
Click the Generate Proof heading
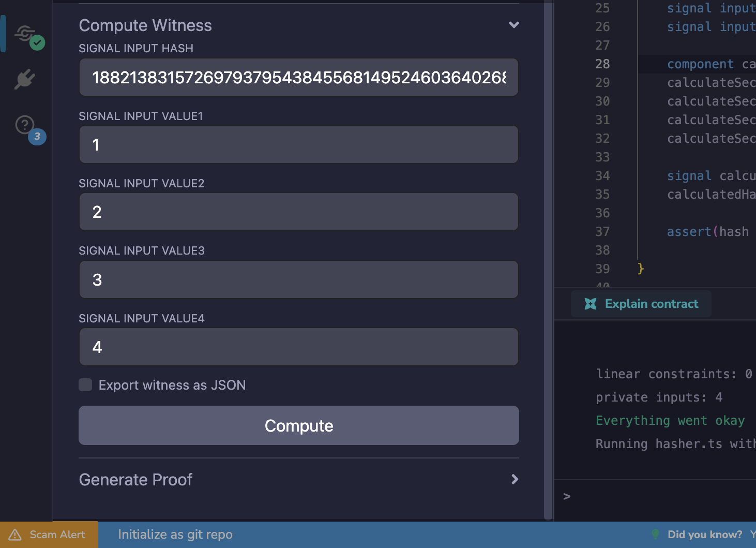[x=135, y=480]
